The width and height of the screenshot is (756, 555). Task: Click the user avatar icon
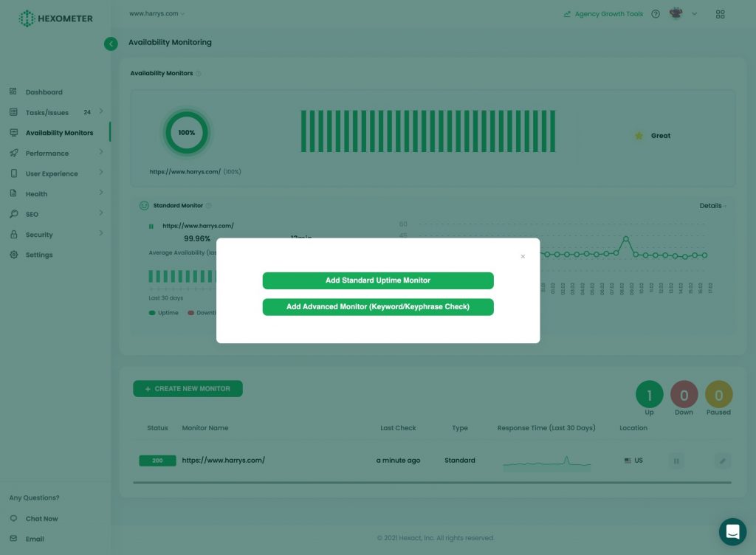tap(676, 13)
